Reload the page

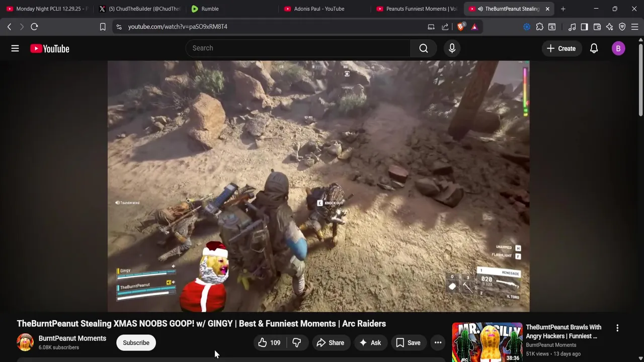click(34, 27)
